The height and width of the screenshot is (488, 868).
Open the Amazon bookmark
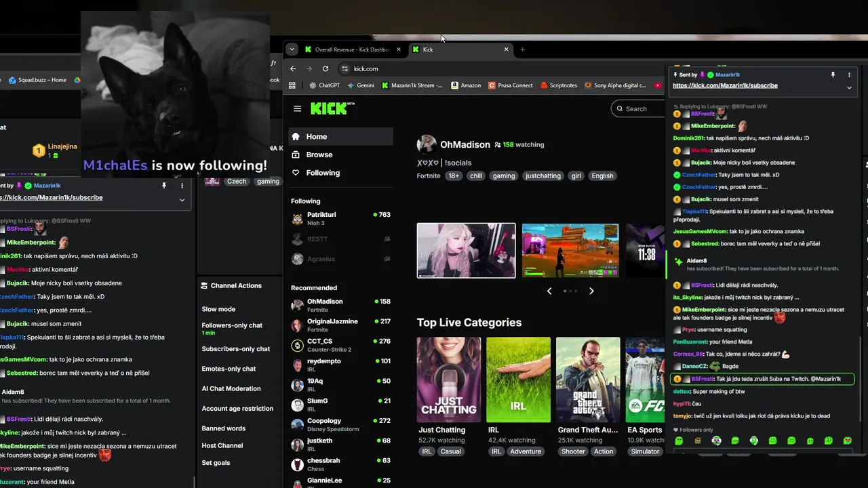[x=466, y=85]
